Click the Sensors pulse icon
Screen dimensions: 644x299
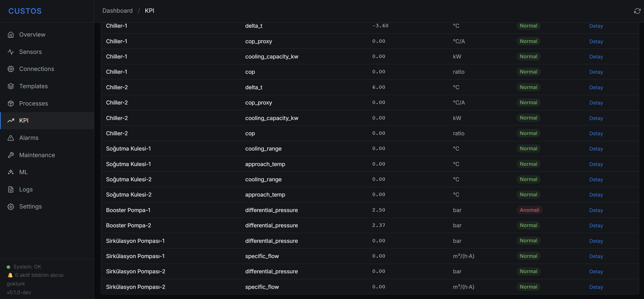(x=11, y=52)
